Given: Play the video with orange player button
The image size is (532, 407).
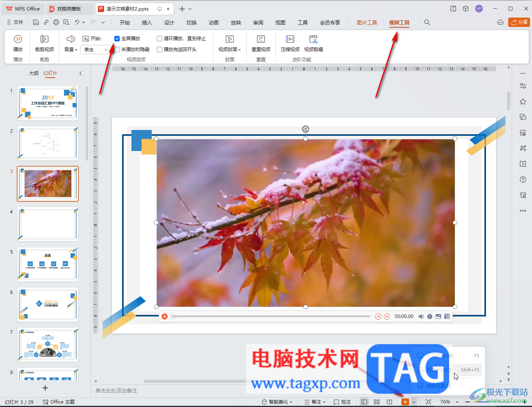Looking at the screenshot, I should coord(165,316).
